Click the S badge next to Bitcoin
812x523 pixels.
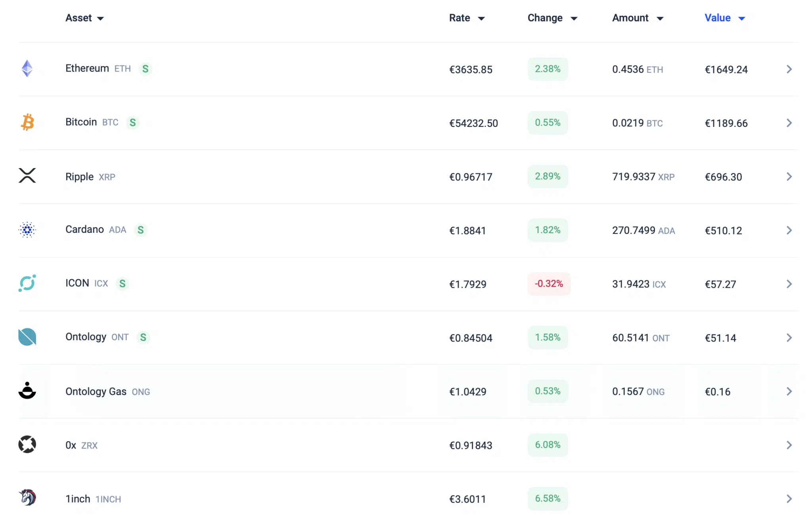pos(133,123)
